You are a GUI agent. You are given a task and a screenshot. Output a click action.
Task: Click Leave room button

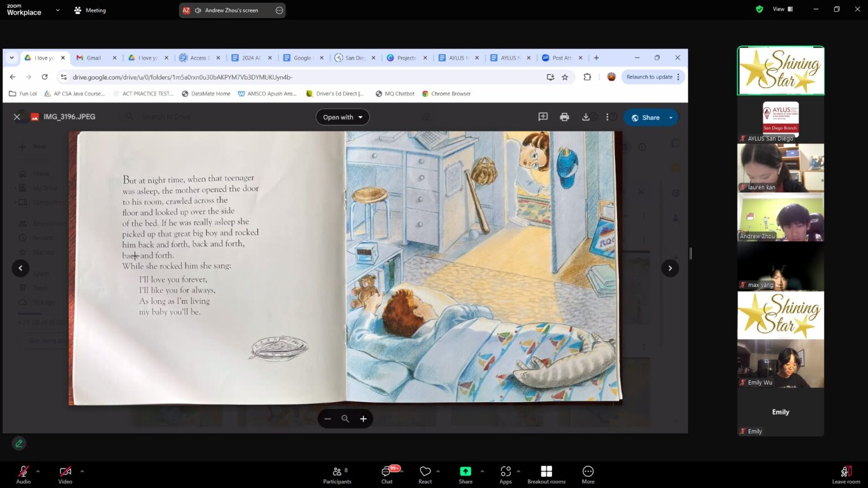[846, 474]
